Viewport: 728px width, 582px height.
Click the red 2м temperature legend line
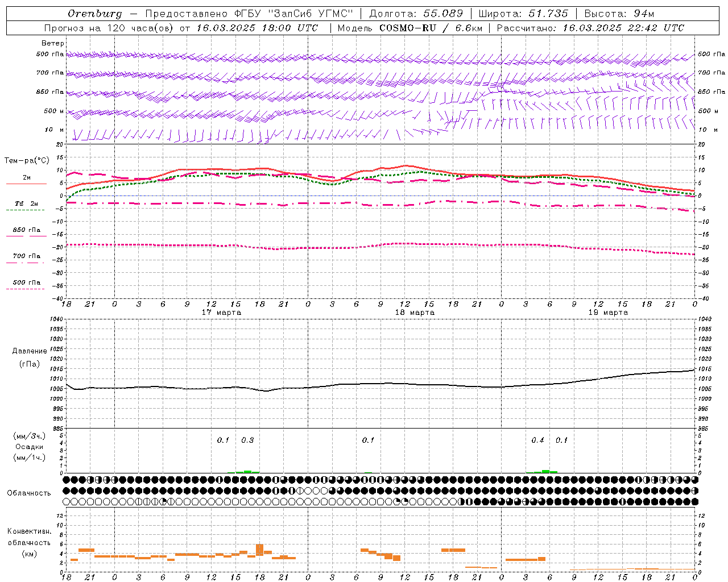coord(26,184)
